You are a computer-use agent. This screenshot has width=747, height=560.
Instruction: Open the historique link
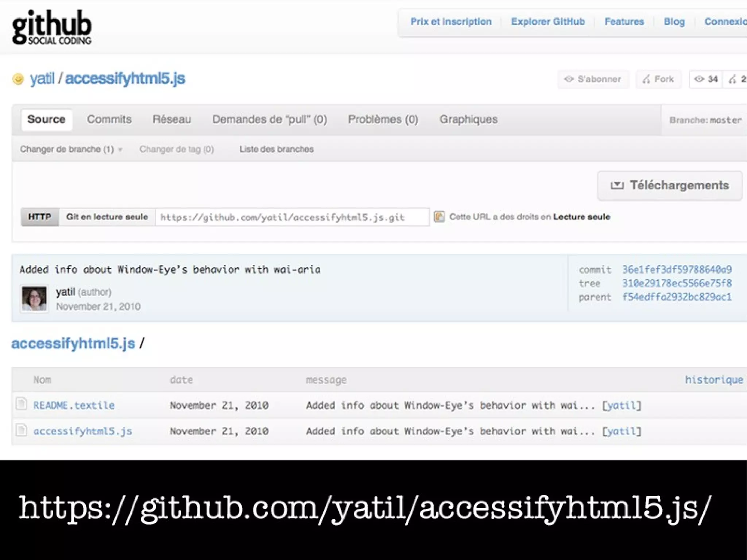tap(713, 380)
